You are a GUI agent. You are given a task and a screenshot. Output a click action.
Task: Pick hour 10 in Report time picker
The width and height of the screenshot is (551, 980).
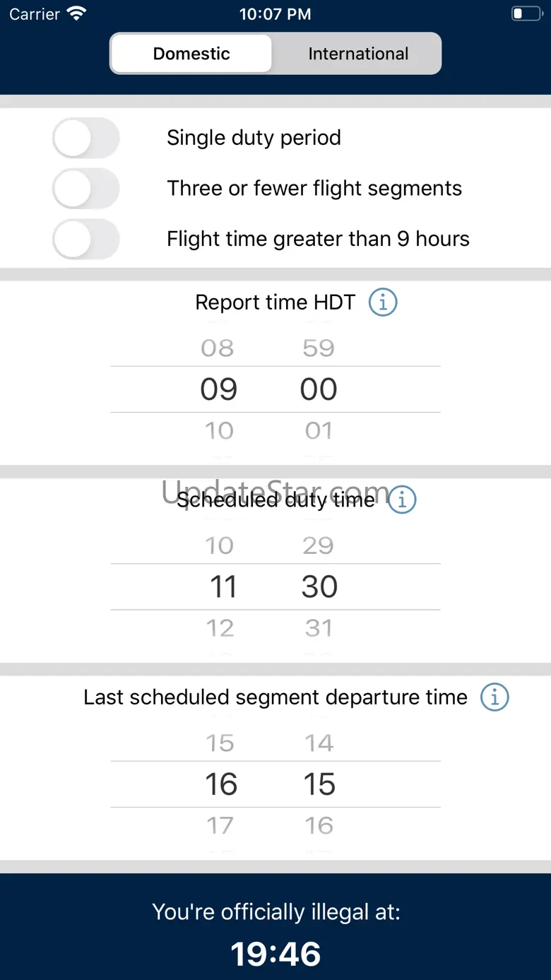pos(219,430)
